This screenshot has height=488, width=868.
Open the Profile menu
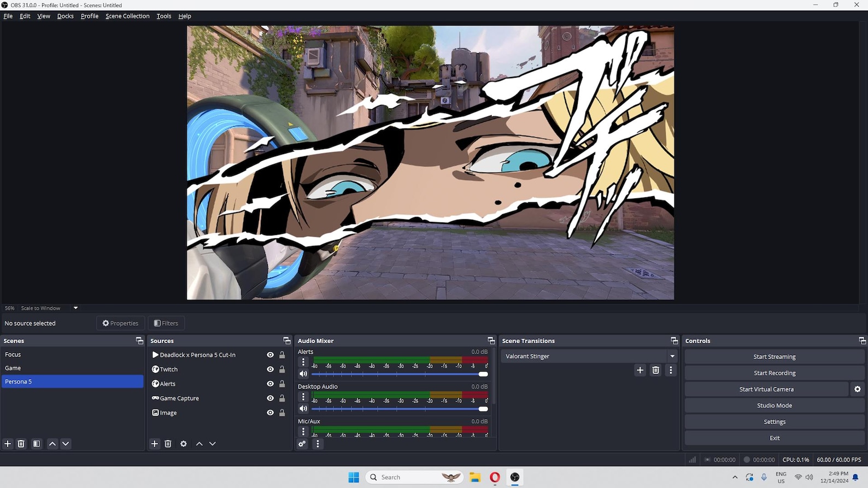pos(90,16)
